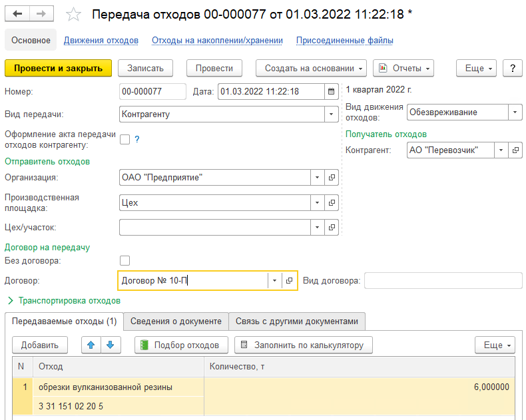
Task: Open the top toolbar Еще menu
Action: [476, 68]
